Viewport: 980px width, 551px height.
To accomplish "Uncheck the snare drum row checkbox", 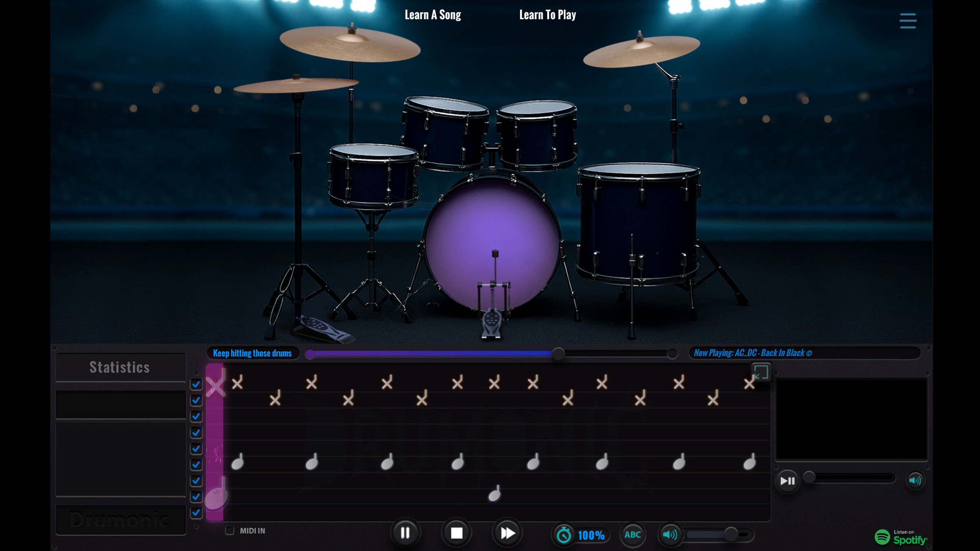I will [x=196, y=464].
